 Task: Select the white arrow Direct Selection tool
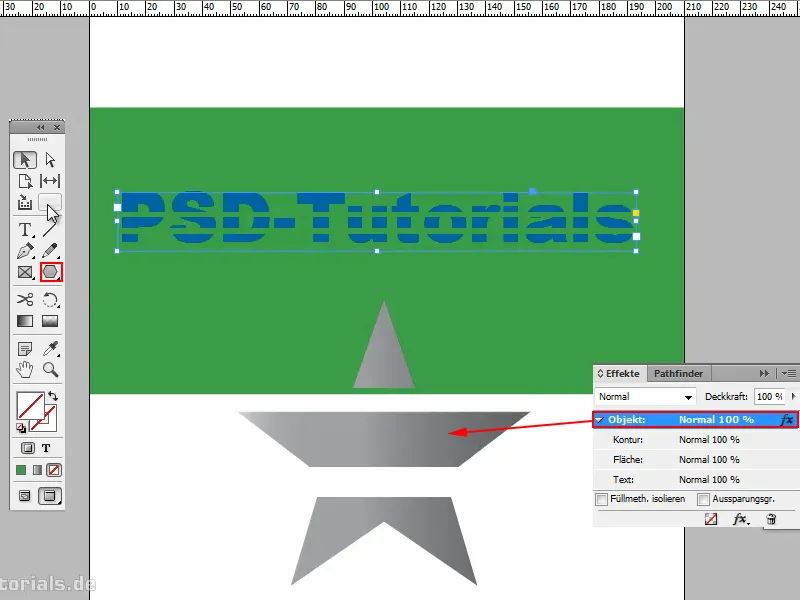click(x=50, y=160)
